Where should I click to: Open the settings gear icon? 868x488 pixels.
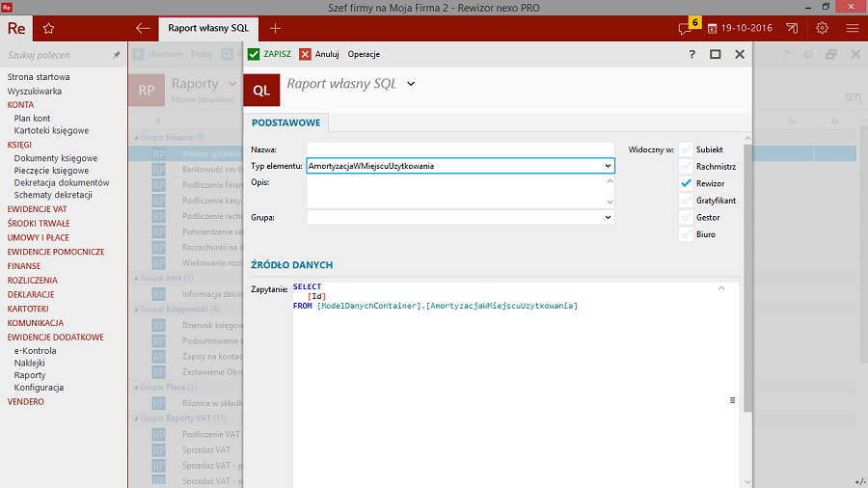823,29
